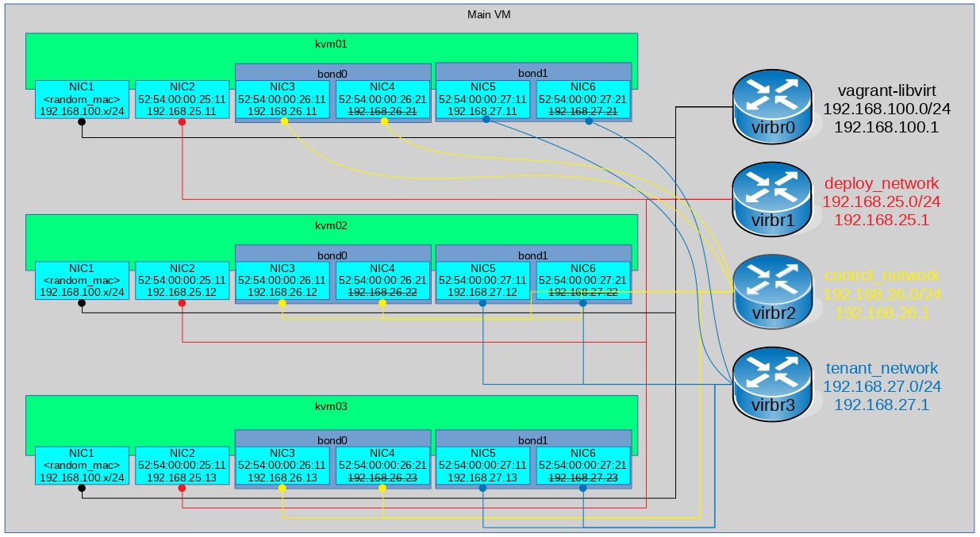
Task: Click the red "deploy_network" label
Action: click(882, 183)
